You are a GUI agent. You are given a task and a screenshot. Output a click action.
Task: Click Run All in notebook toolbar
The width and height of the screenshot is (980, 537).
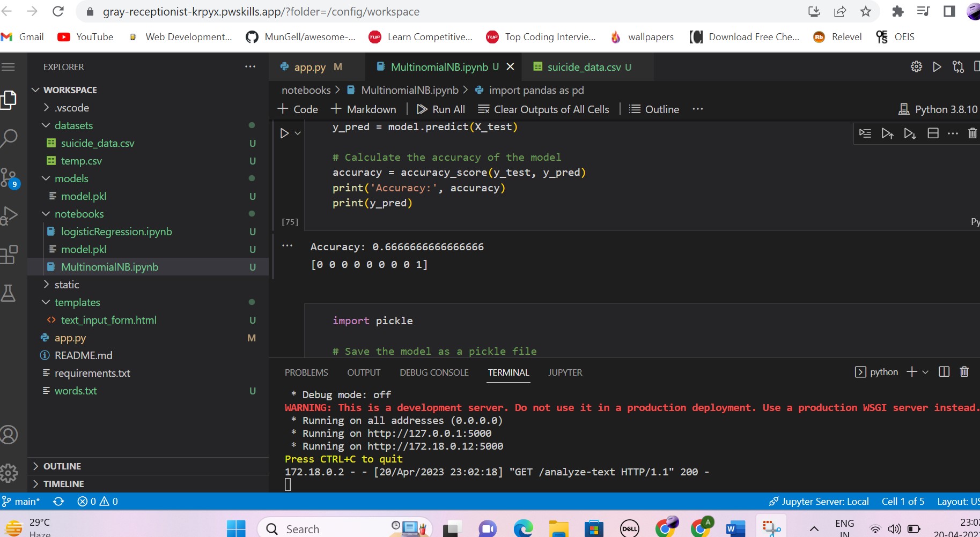pyautogui.click(x=441, y=109)
